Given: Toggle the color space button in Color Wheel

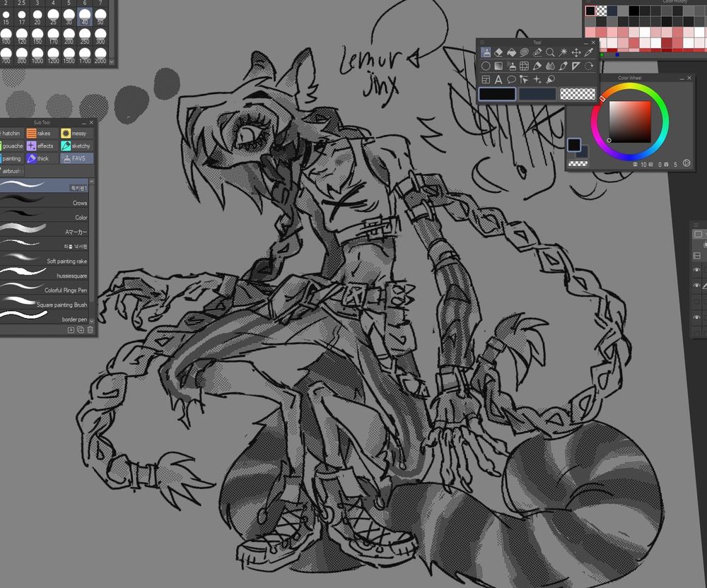Looking at the screenshot, I should [686, 163].
